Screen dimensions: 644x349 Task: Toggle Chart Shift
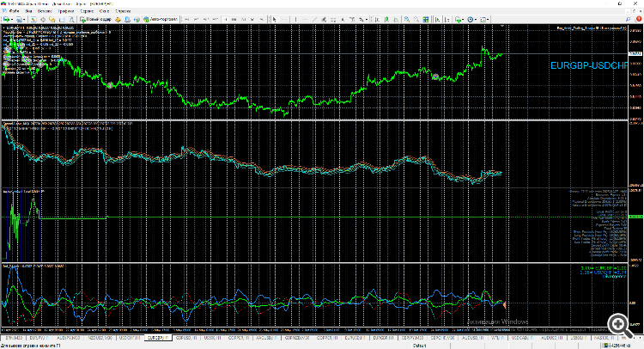coord(447,19)
